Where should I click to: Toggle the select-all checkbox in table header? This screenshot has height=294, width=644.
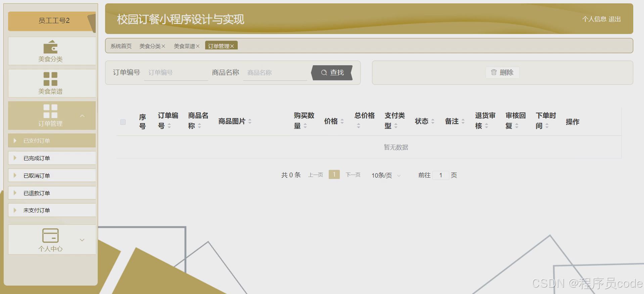pos(123,122)
